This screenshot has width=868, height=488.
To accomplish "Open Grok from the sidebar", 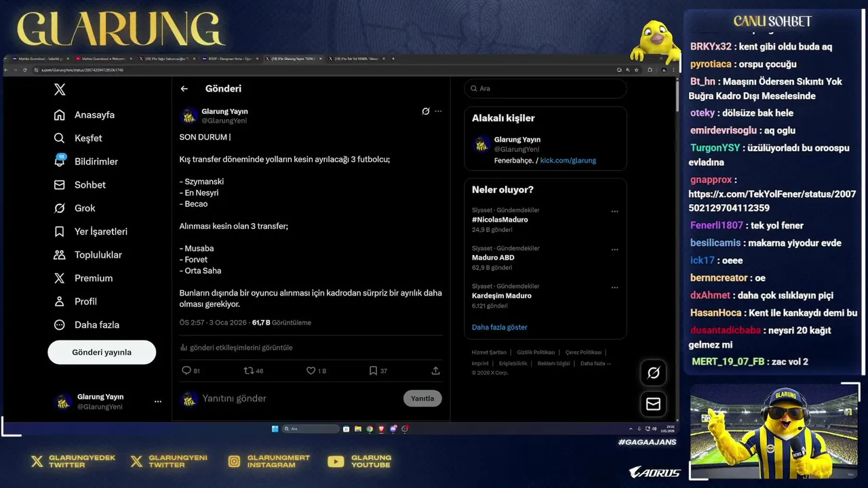I will pos(75,208).
